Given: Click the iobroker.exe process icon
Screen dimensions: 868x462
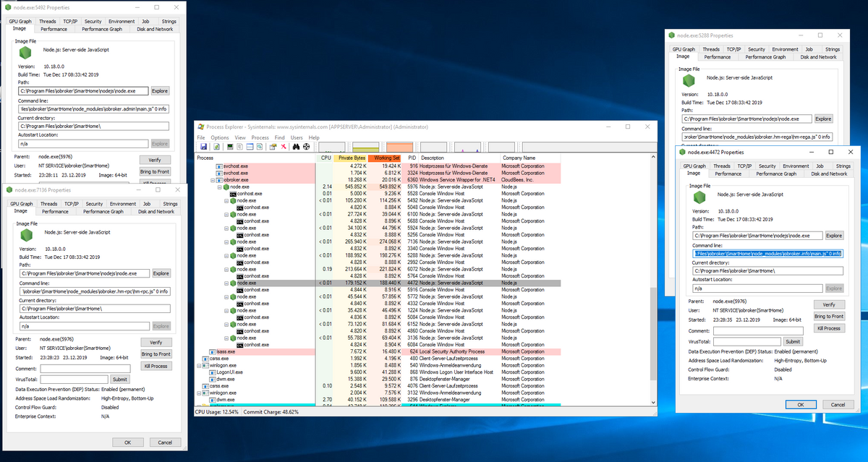Looking at the screenshot, I should 219,179.
